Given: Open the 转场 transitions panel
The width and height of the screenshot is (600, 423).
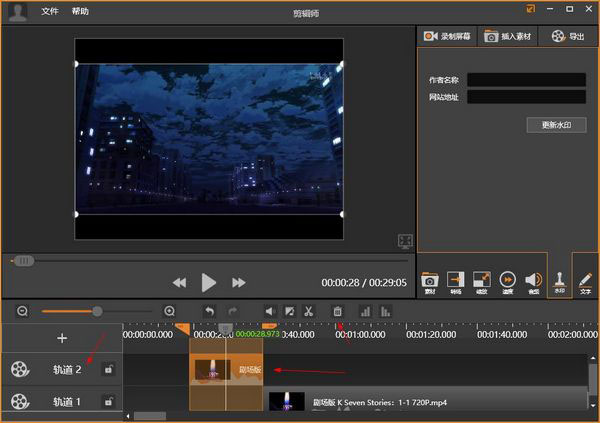Looking at the screenshot, I should click(456, 282).
